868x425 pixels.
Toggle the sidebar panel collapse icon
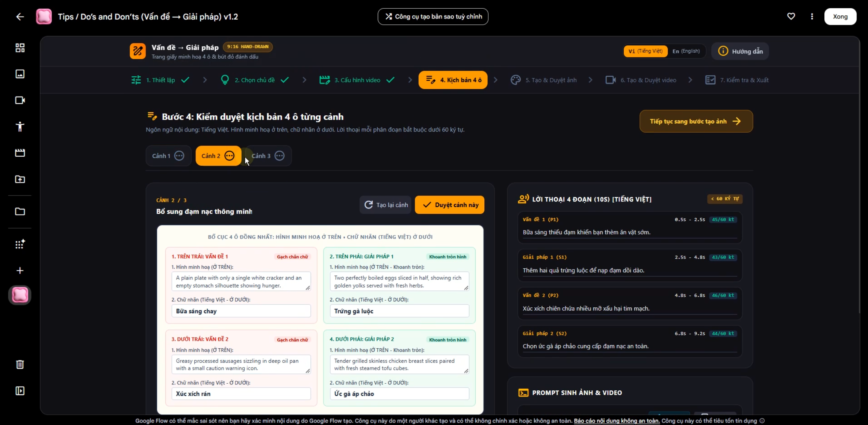point(20,391)
